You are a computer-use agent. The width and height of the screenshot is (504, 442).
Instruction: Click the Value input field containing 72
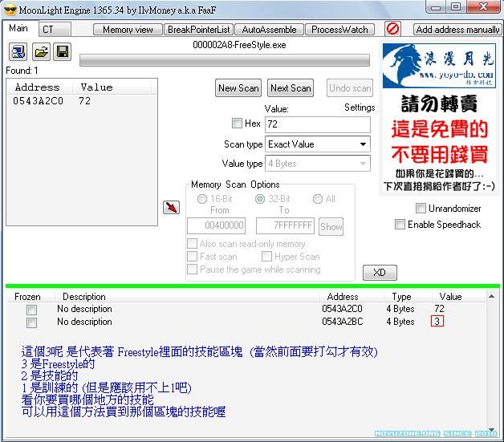point(317,124)
